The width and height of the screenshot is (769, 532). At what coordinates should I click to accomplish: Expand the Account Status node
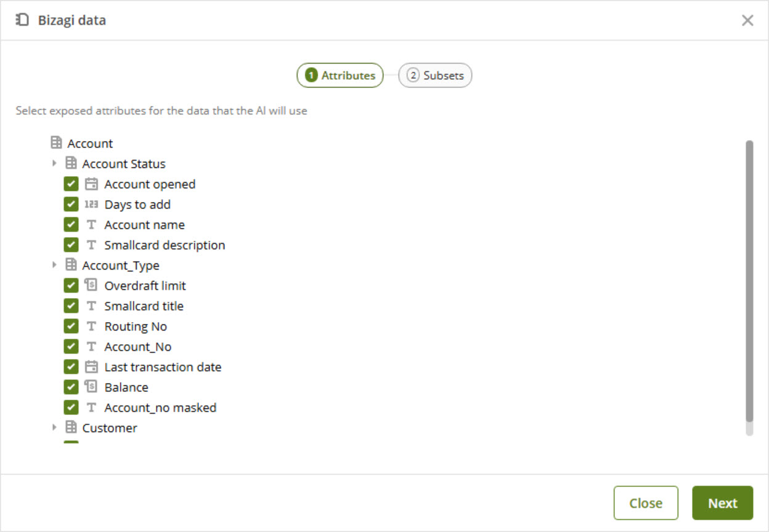point(54,164)
